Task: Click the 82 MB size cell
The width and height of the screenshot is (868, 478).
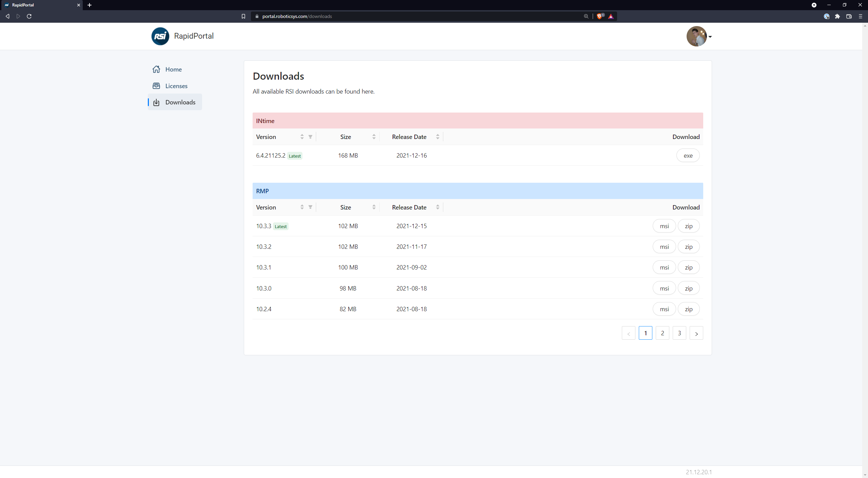Action: click(x=348, y=309)
